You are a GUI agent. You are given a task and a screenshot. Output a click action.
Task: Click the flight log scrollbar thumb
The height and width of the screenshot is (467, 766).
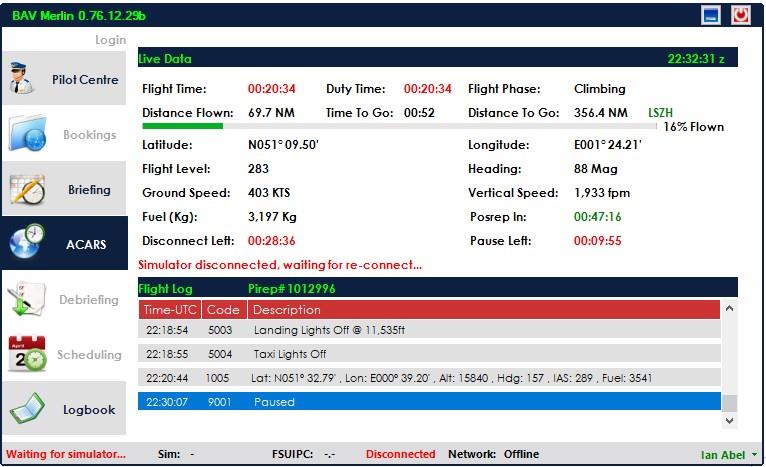(729, 403)
